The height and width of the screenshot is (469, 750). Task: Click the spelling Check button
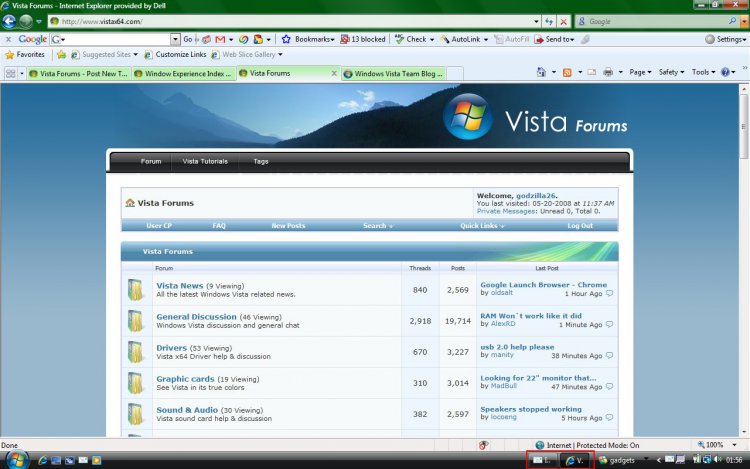[x=414, y=39]
